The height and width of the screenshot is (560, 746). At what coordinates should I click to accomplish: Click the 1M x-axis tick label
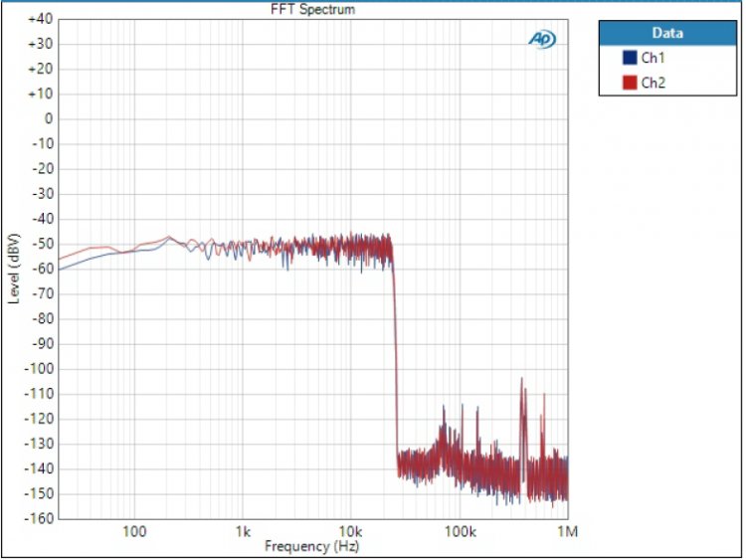coord(568,531)
